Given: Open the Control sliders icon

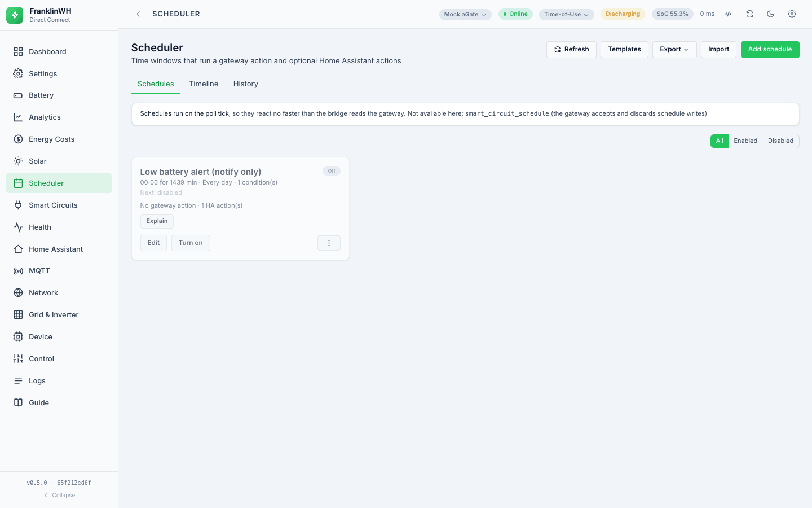Looking at the screenshot, I should coord(18,359).
